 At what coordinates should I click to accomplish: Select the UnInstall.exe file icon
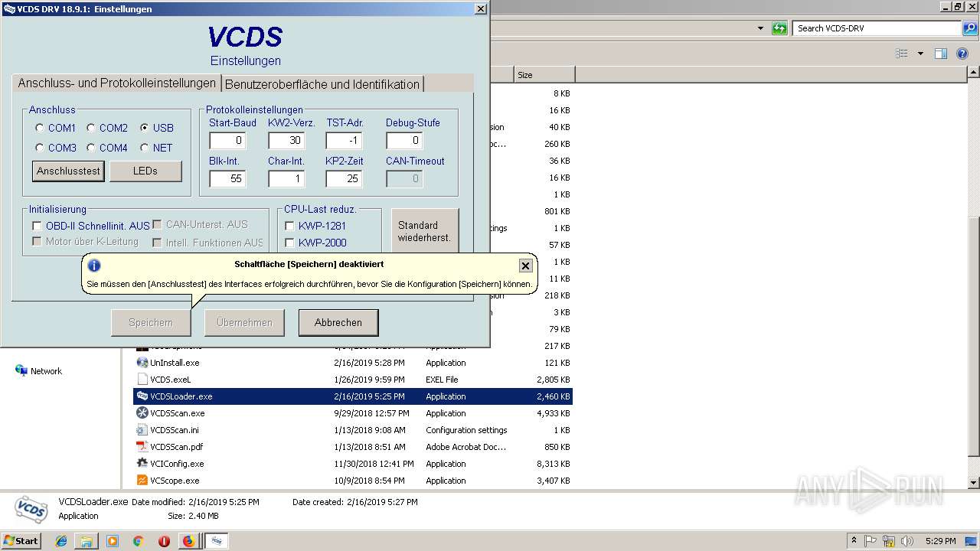click(142, 363)
